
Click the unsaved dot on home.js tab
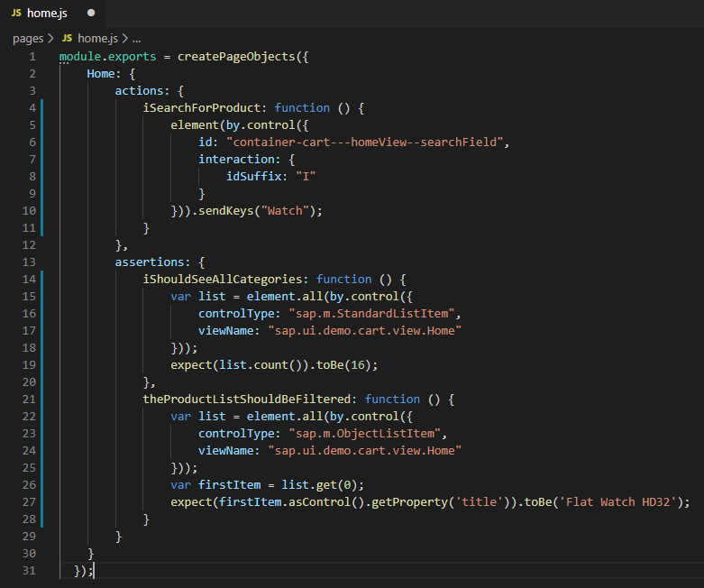tap(91, 13)
